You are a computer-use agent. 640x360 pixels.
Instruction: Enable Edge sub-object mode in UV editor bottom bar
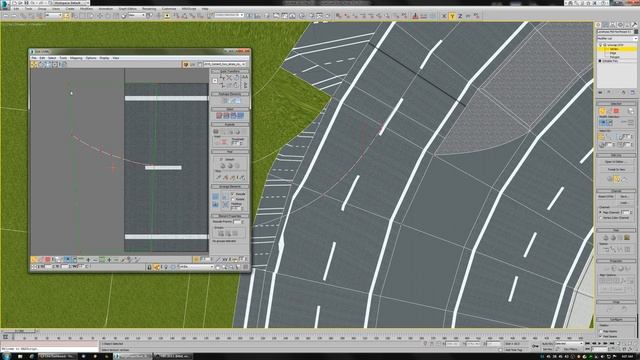[x=41, y=260]
